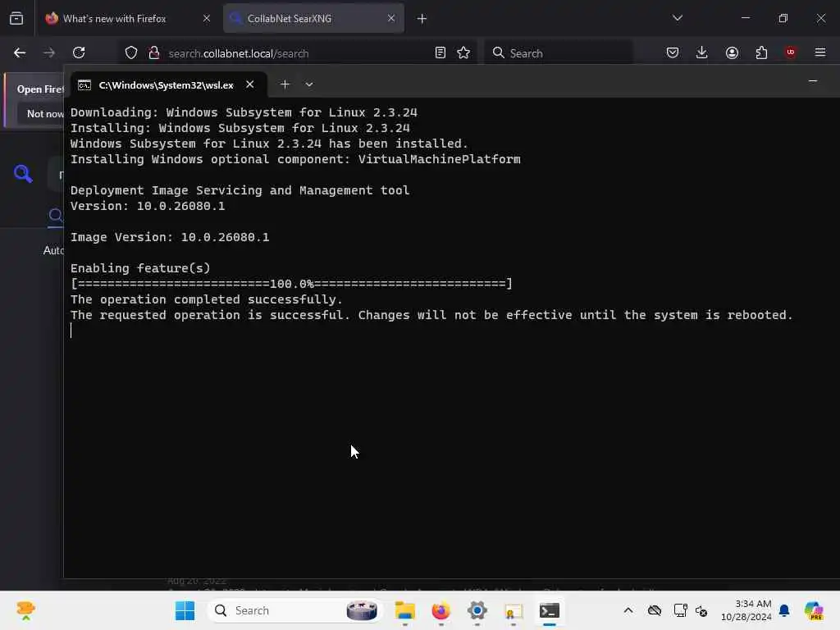This screenshot has height=630, width=840.
Task: Open the clock showing 3:34 AM
Action: pos(746,610)
